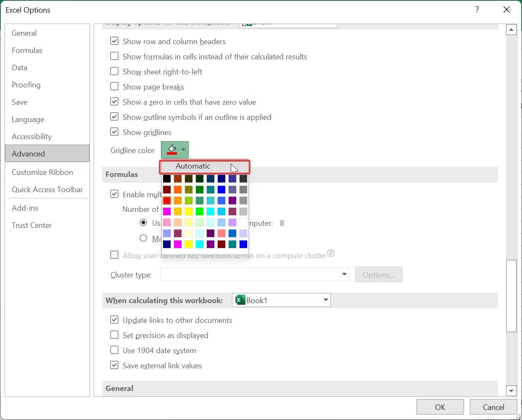This screenshot has width=522, height=420.
Task: Select the Manual processors radio button
Action: click(x=143, y=238)
